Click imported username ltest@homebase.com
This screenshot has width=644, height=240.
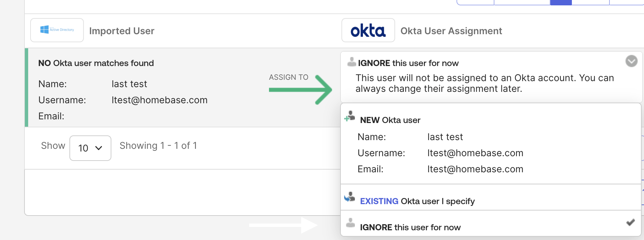pos(160,100)
